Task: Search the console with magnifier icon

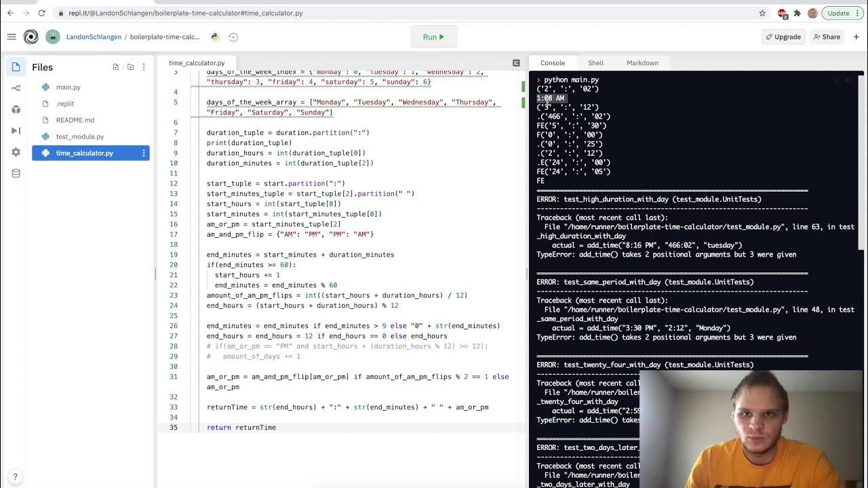Action: point(837,80)
